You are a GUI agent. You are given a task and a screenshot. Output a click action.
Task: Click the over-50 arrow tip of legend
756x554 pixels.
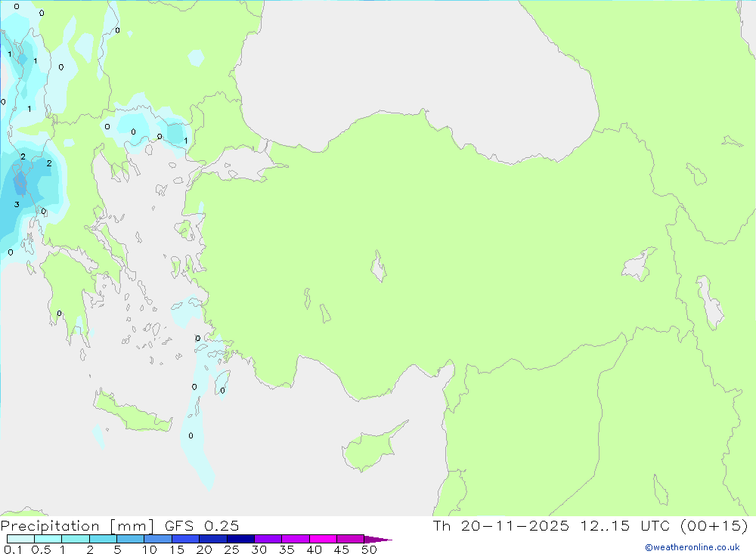(377, 540)
